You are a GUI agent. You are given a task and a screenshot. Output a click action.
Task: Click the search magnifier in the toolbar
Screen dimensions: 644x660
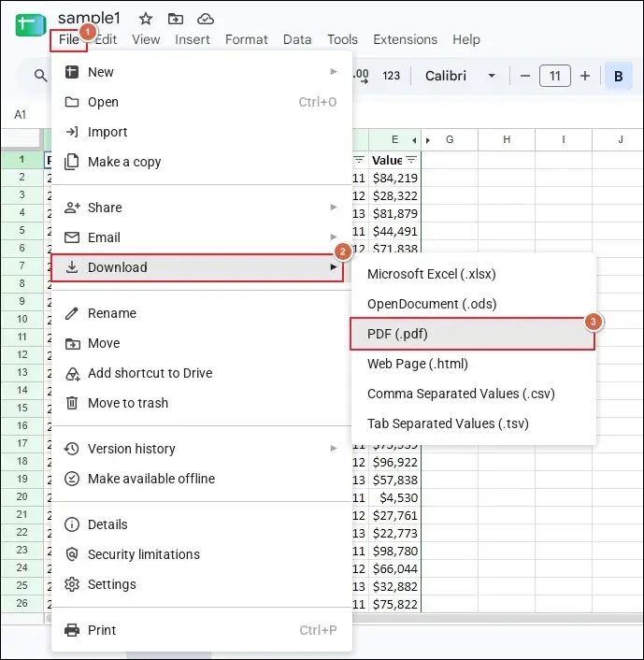(40, 76)
